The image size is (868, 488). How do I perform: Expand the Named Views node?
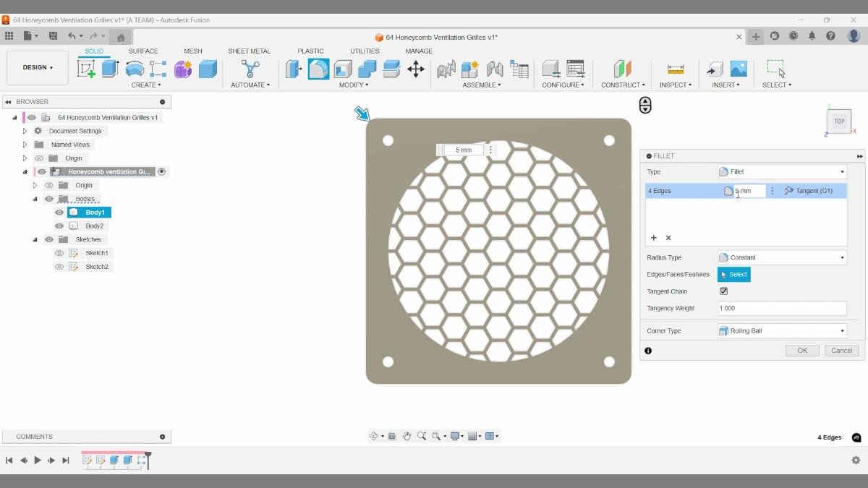tap(25, 145)
